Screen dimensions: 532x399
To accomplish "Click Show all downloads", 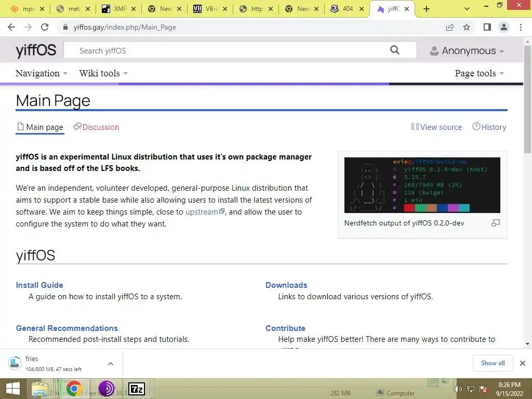I will point(493,363).
